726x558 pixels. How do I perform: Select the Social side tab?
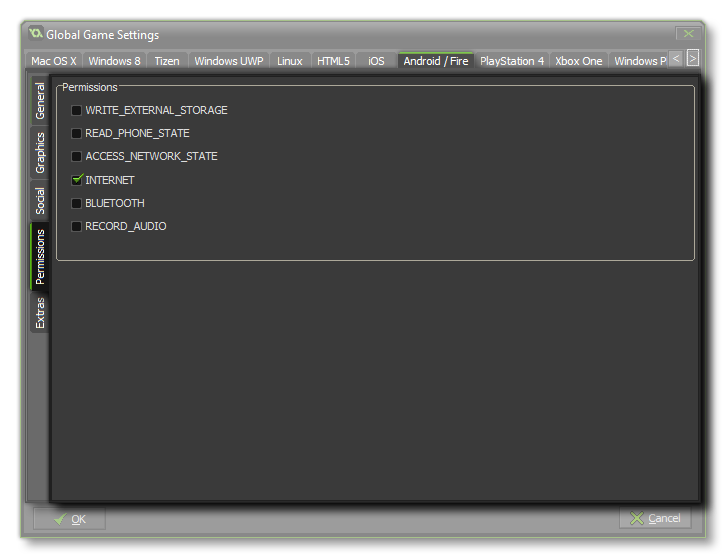point(40,201)
